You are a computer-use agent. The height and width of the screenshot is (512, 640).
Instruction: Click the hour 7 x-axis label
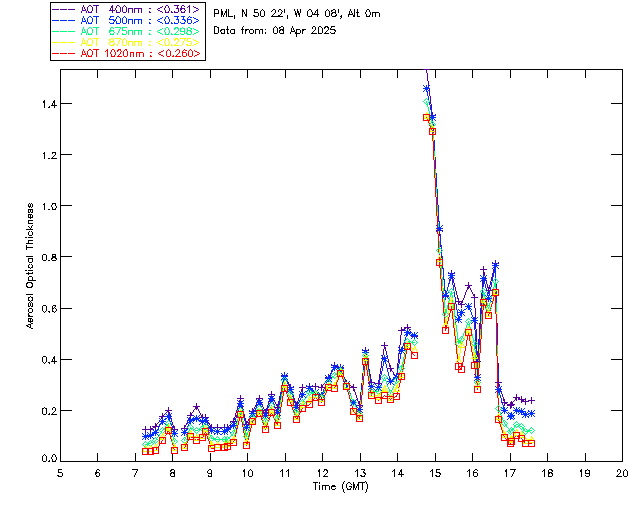point(135,473)
